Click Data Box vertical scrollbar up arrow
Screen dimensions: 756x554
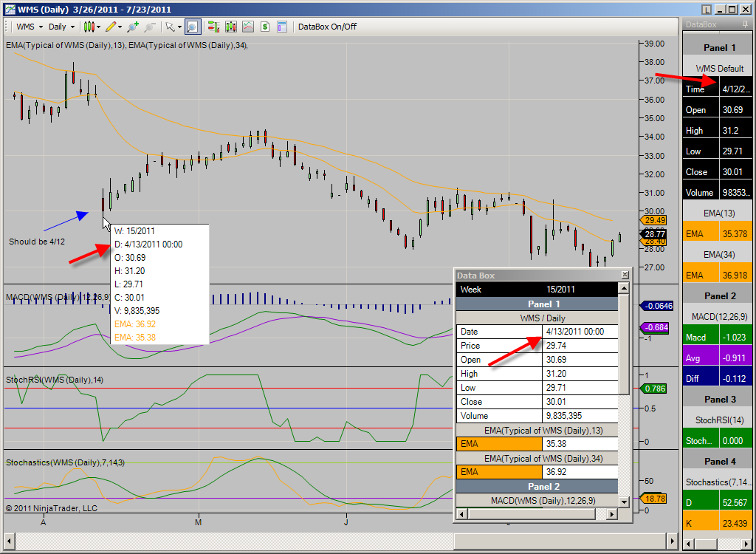click(x=624, y=289)
